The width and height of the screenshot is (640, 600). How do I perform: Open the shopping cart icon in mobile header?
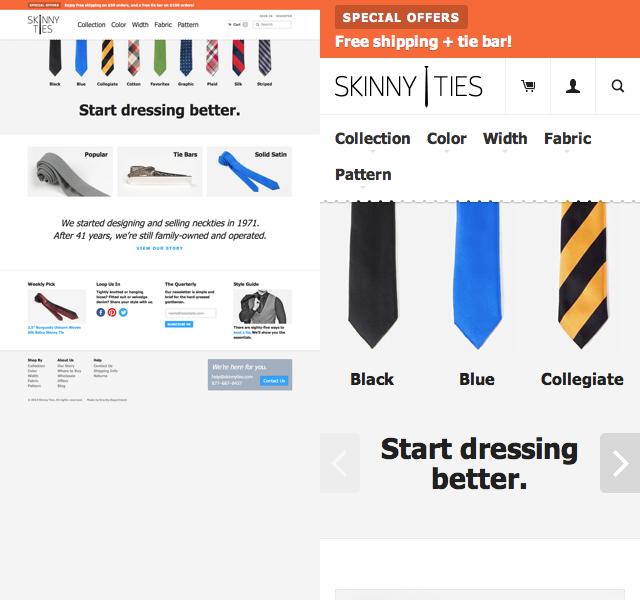(x=528, y=86)
